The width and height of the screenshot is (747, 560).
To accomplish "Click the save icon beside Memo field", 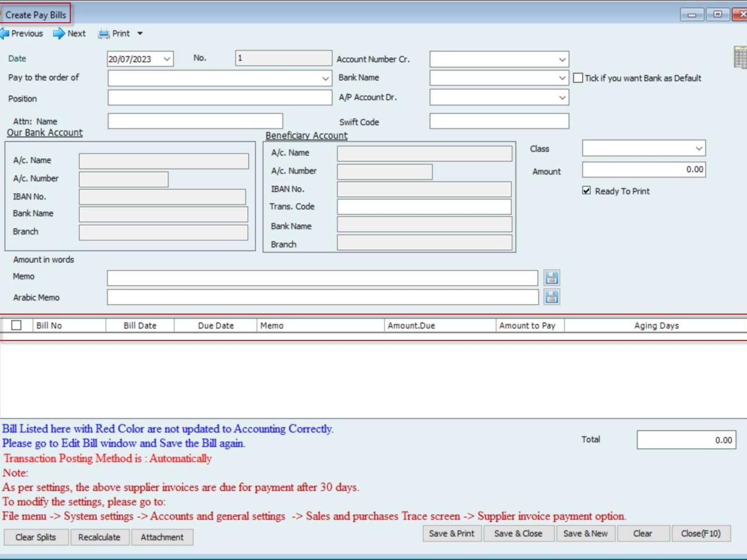I will coord(551,278).
